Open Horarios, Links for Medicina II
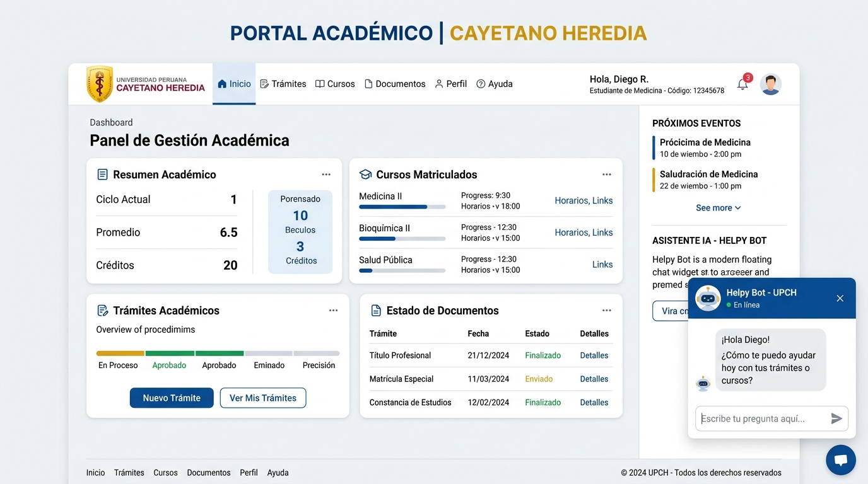The height and width of the screenshot is (484, 868). [x=584, y=200]
